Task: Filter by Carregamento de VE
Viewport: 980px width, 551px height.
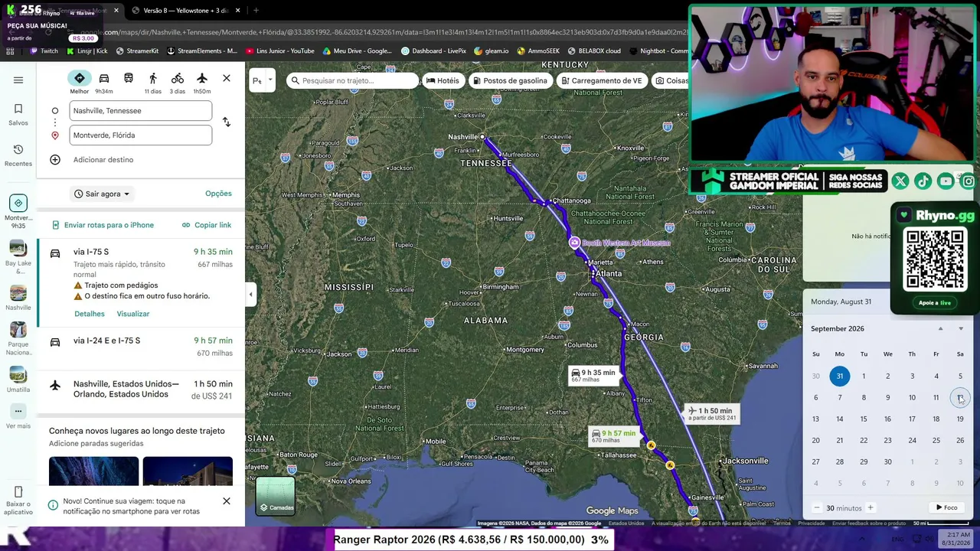Action: point(602,80)
